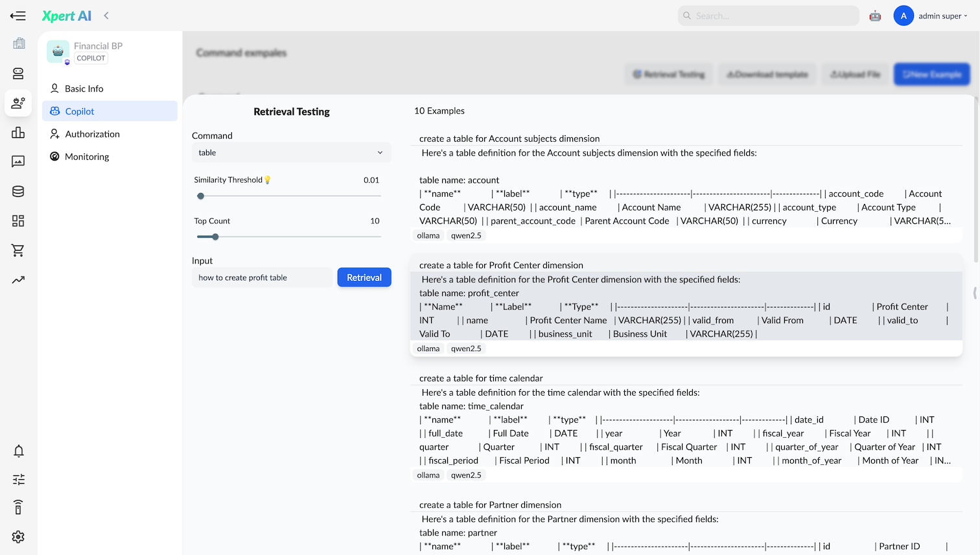Viewport: 980px width, 555px height.
Task: Click the 'table name: profit_center' line
Action: pyautogui.click(x=469, y=293)
